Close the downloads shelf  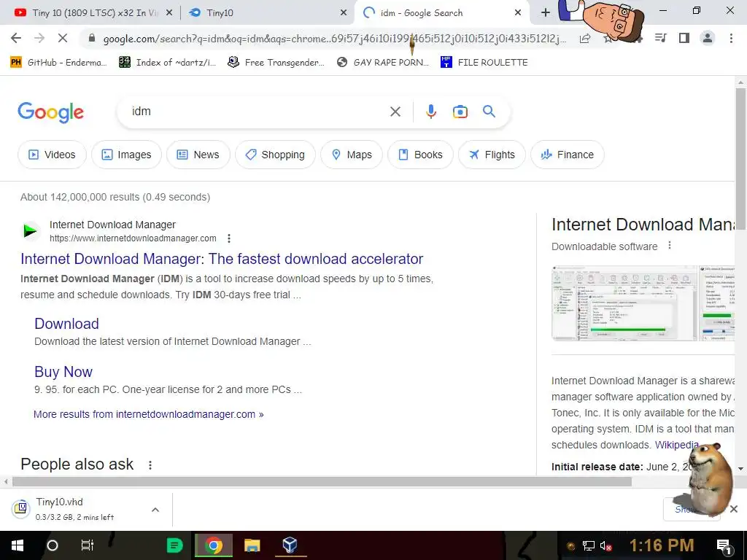(x=734, y=509)
